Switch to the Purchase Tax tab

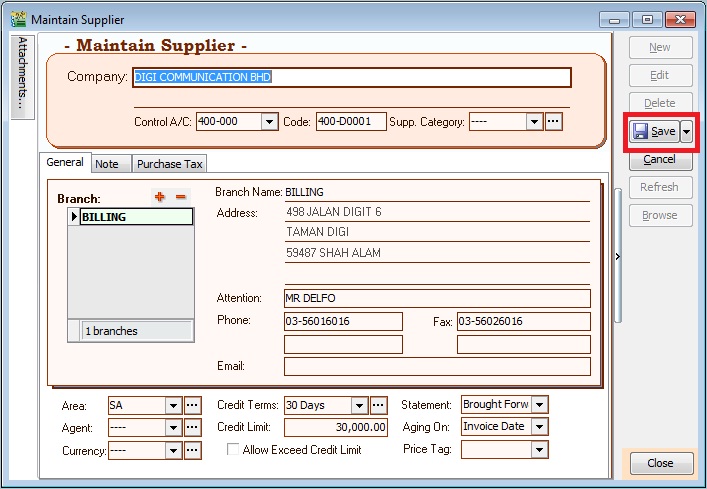169,164
